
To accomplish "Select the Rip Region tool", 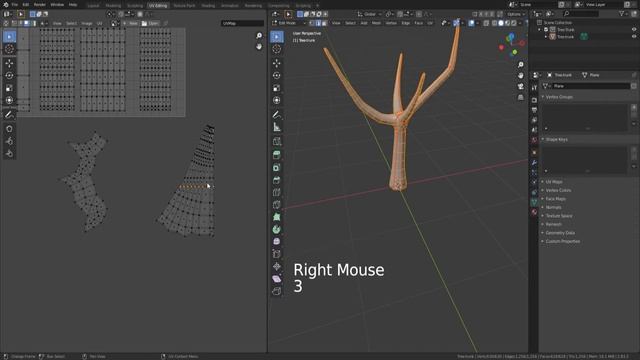I will tap(277, 291).
